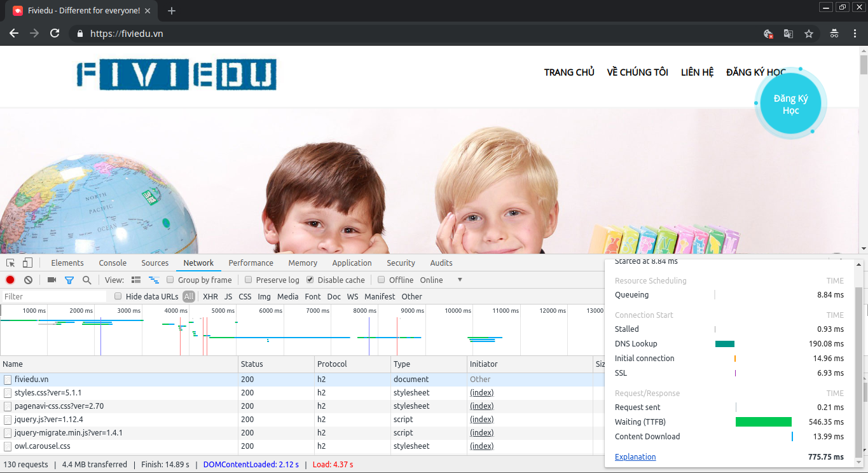868x473 pixels.
Task: Click the browser forward arrow
Action: [x=34, y=34]
